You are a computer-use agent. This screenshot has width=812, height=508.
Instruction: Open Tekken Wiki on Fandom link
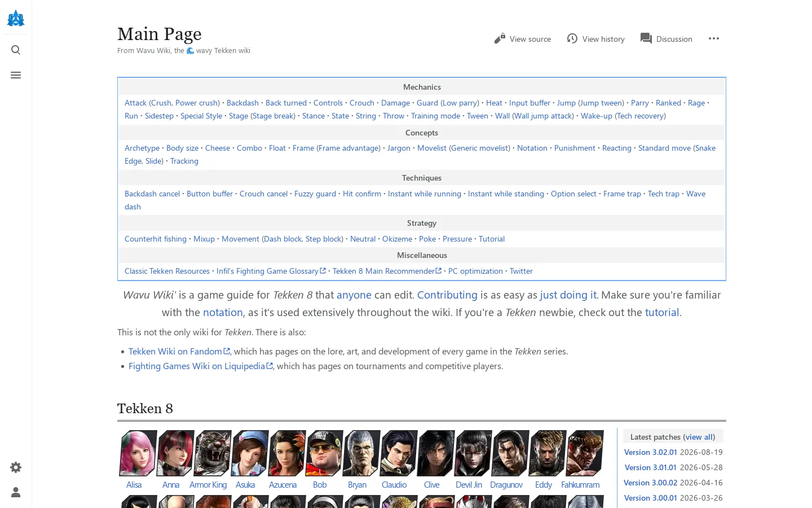point(179,351)
